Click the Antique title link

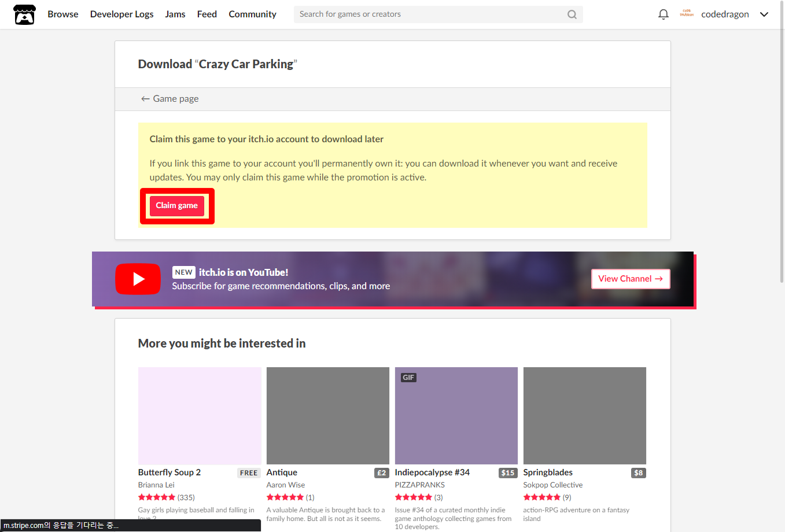click(282, 472)
